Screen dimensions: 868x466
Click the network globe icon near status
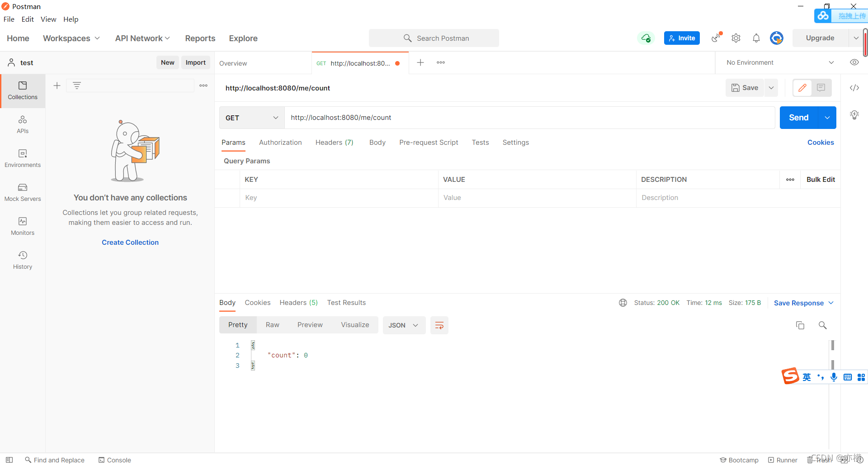pos(623,303)
